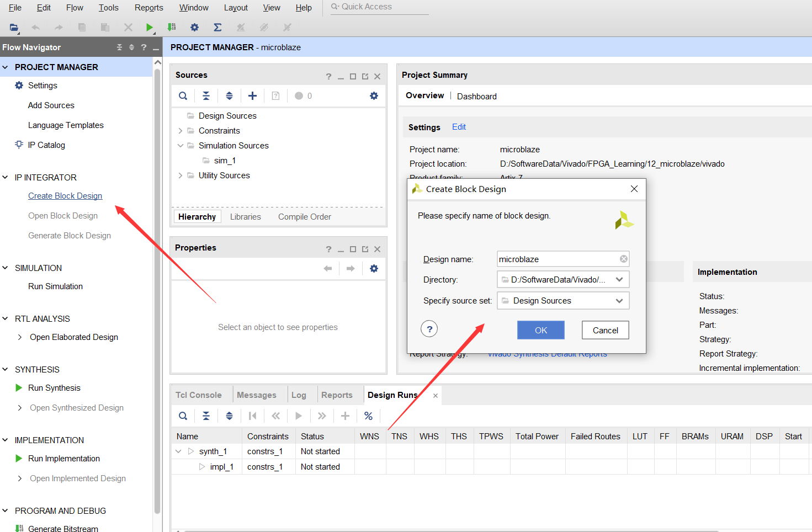
Task: Click the Design name input field
Action: [x=556, y=259]
